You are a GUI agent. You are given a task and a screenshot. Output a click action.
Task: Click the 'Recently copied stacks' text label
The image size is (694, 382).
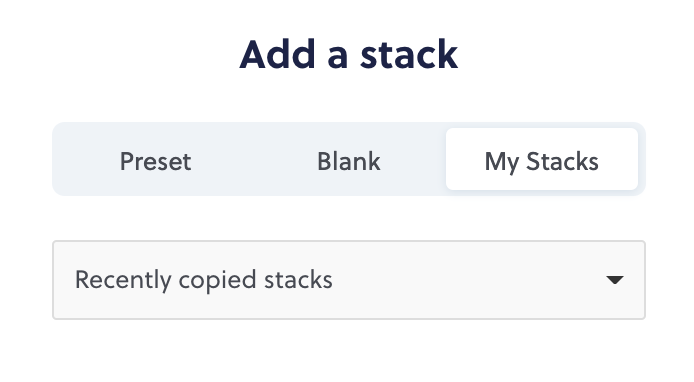(204, 280)
